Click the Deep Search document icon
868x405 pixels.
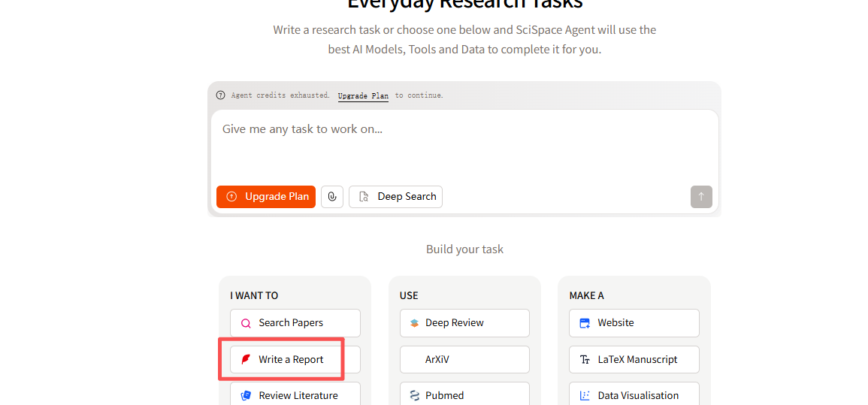click(364, 197)
